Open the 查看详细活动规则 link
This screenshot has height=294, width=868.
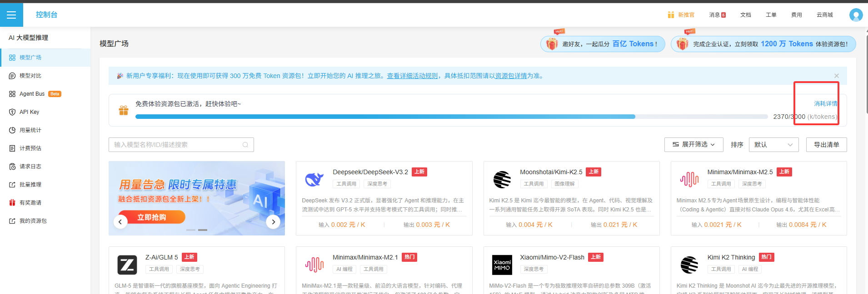pyautogui.click(x=412, y=76)
